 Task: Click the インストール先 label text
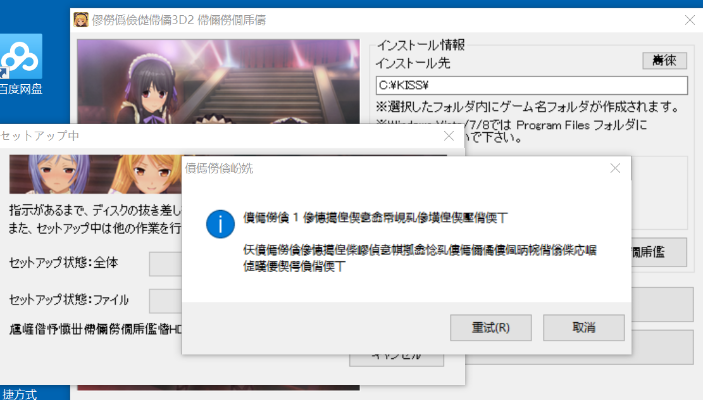click(412, 63)
